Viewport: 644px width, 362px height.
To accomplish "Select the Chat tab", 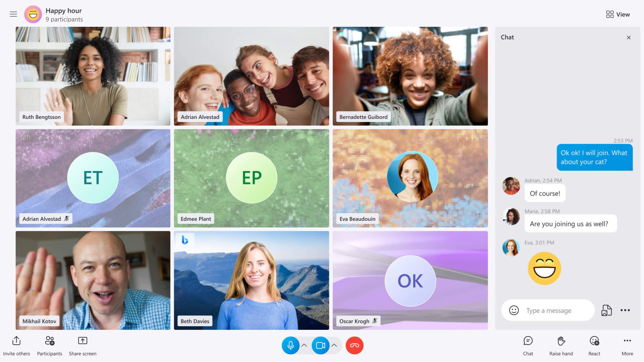I will tap(528, 345).
